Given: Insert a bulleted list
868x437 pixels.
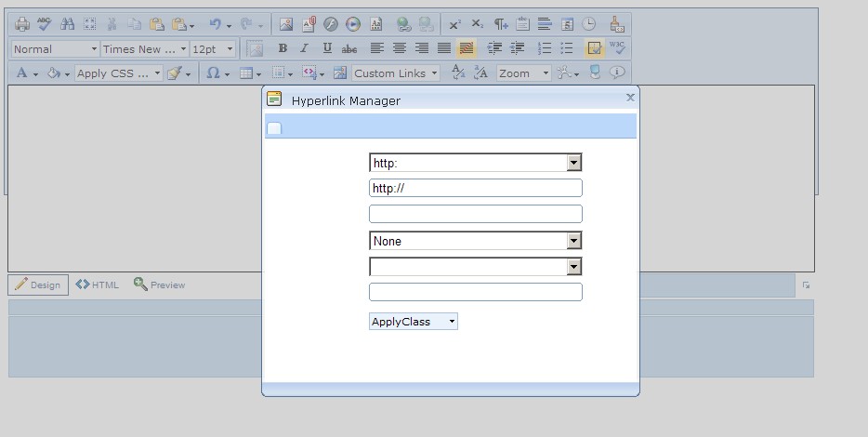Looking at the screenshot, I should [x=567, y=48].
